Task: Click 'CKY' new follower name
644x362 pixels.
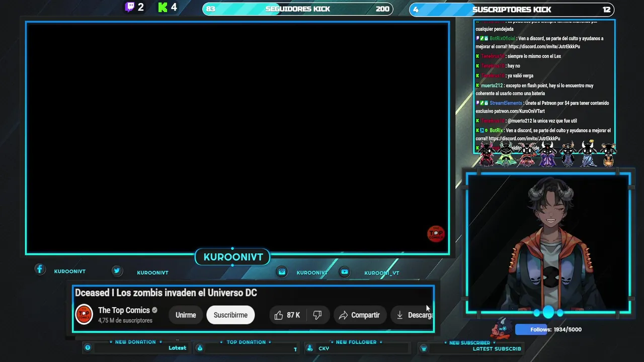Action: pyautogui.click(x=324, y=348)
